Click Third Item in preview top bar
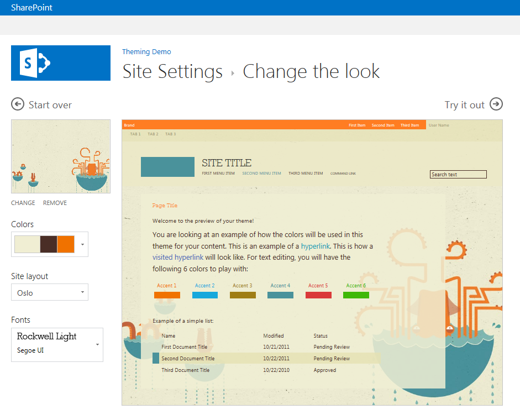 click(409, 125)
